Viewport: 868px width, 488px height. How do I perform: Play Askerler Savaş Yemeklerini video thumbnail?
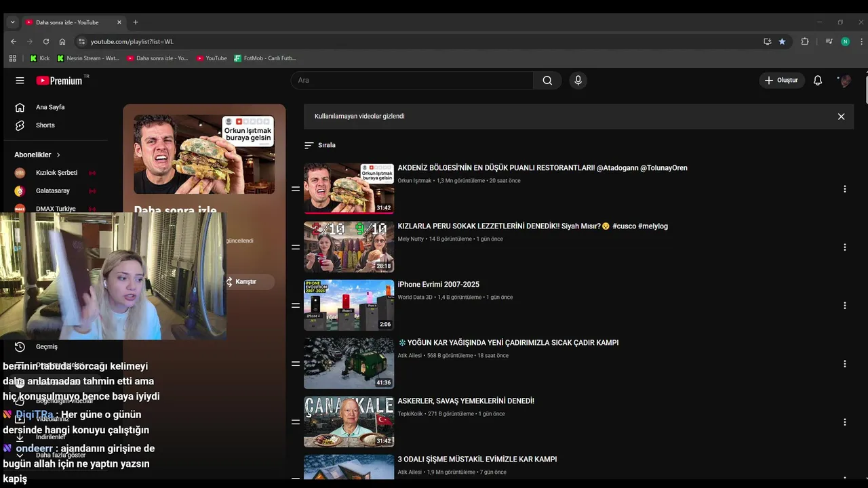349,422
